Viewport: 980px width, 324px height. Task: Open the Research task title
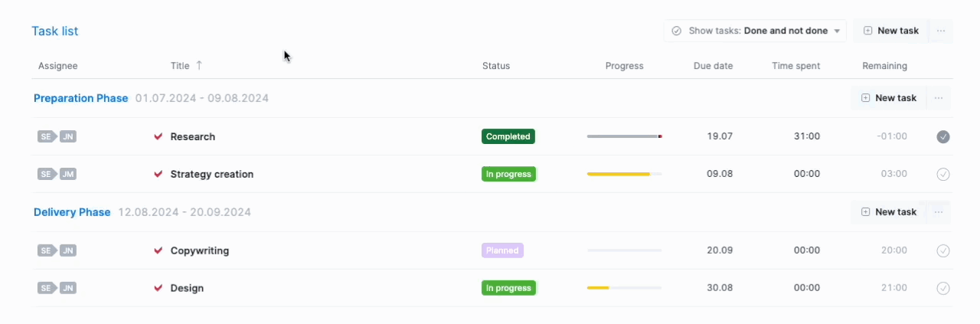(x=193, y=136)
